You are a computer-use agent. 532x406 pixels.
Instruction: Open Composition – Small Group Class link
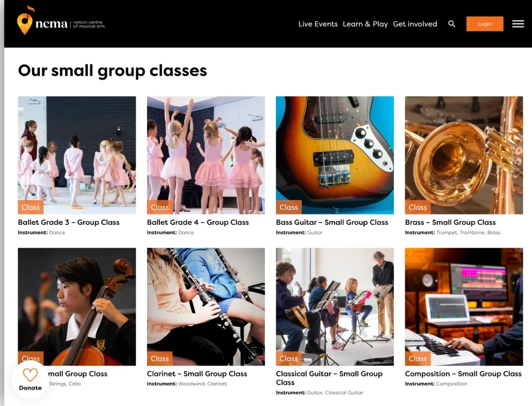(463, 374)
